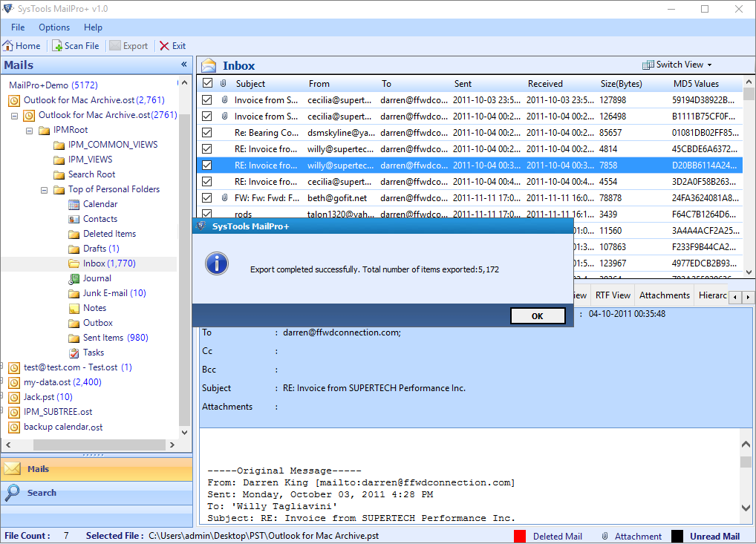Click the info icon in the export dialog

coord(217,263)
